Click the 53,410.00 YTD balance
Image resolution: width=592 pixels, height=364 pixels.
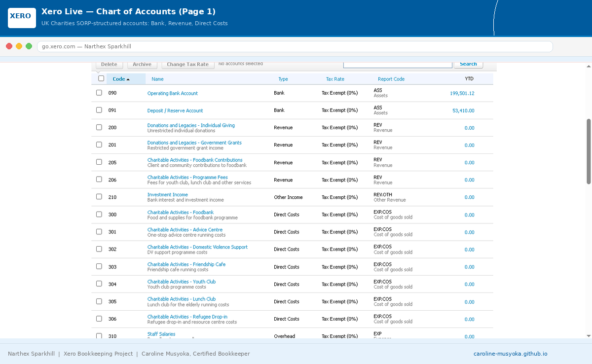(463, 110)
